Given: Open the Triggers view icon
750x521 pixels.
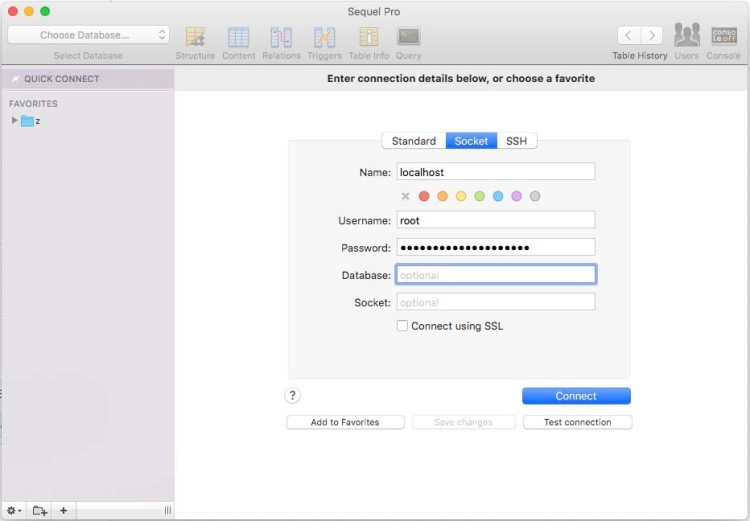Looking at the screenshot, I should point(324,37).
